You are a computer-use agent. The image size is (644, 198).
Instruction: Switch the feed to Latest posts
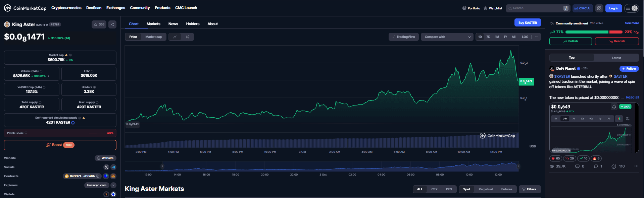pyautogui.click(x=616, y=58)
